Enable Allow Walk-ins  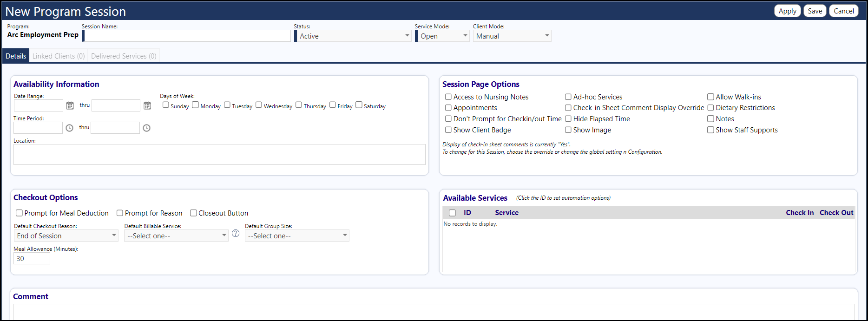point(710,97)
